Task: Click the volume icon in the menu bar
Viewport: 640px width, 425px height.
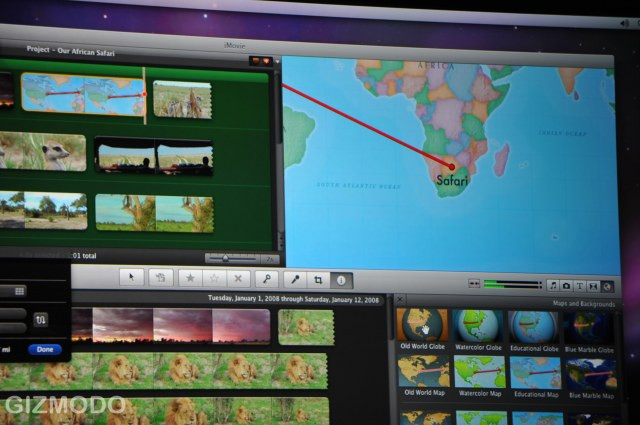Action: [x=624, y=23]
